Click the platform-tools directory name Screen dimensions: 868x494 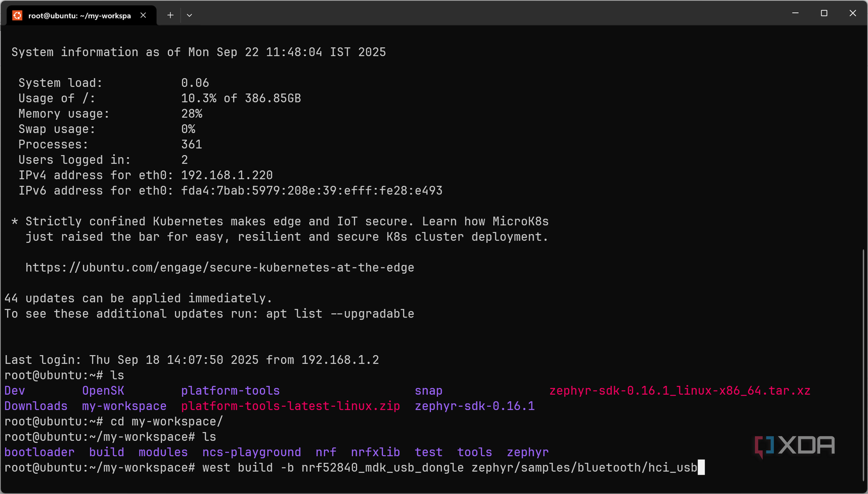[x=230, y=391]
